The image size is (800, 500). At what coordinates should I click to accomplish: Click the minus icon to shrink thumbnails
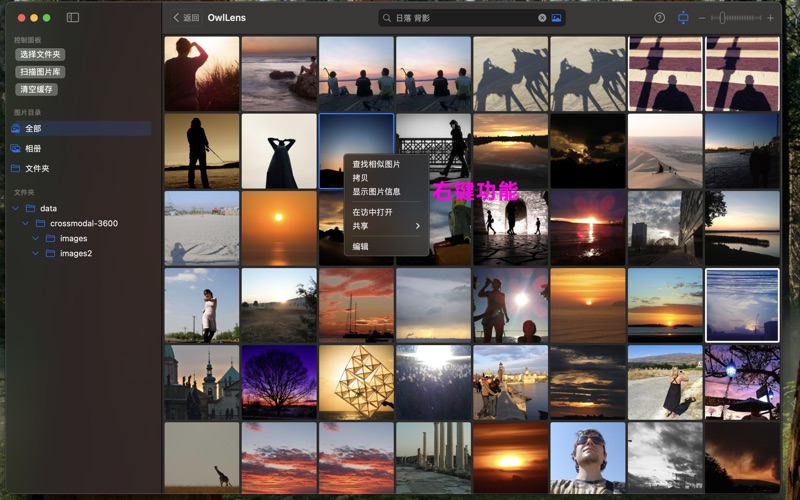702,18
